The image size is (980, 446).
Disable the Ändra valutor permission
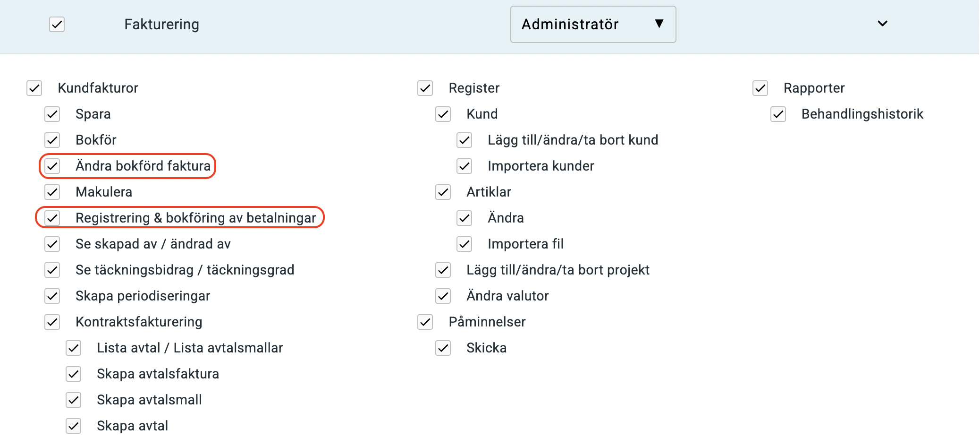tap(442, 296)
